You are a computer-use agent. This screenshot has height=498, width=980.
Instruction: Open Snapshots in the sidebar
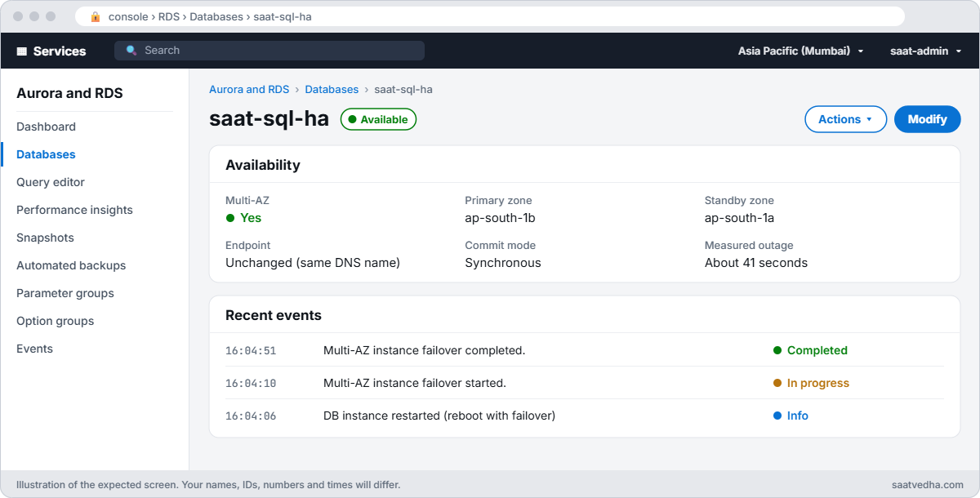[45, 238]
